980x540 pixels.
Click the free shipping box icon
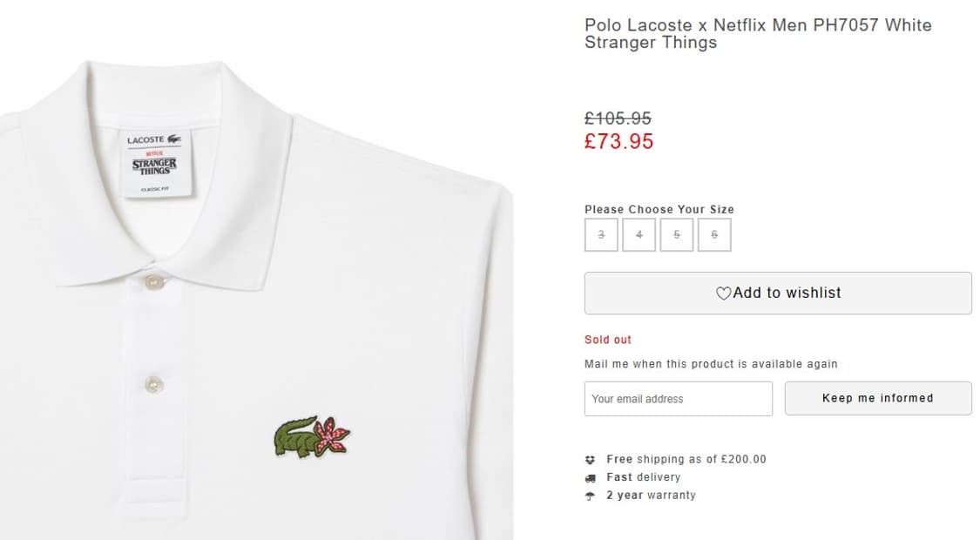pyautogui.click(x=590, y=459)
